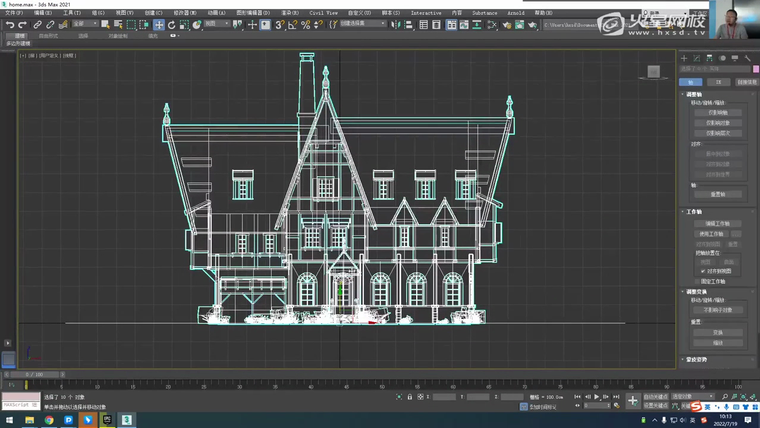Open the 文件(F) menu

pyautogui.click(x=14, y=13)
